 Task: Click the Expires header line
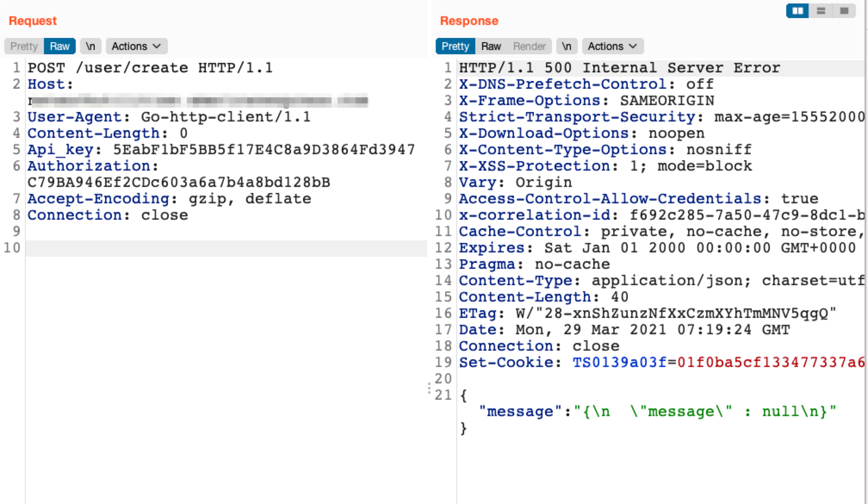point(657,248)
